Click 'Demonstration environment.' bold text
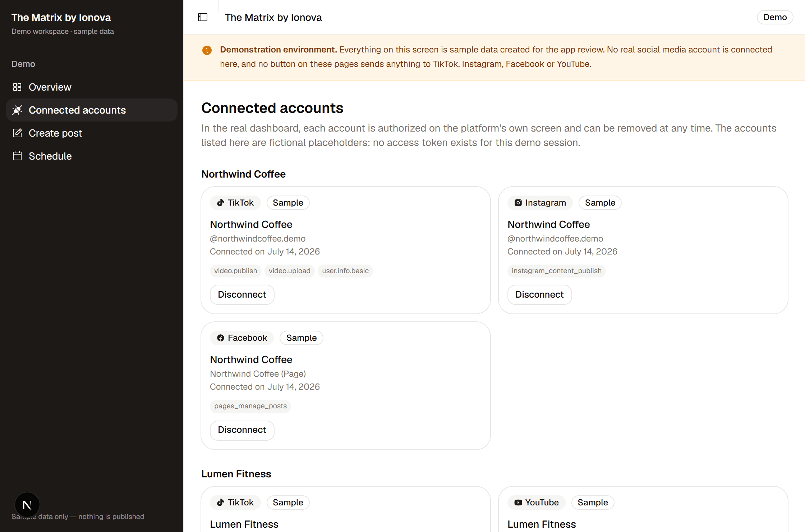The height and width of the screenshot is (532, 805). tap(279, 50)
